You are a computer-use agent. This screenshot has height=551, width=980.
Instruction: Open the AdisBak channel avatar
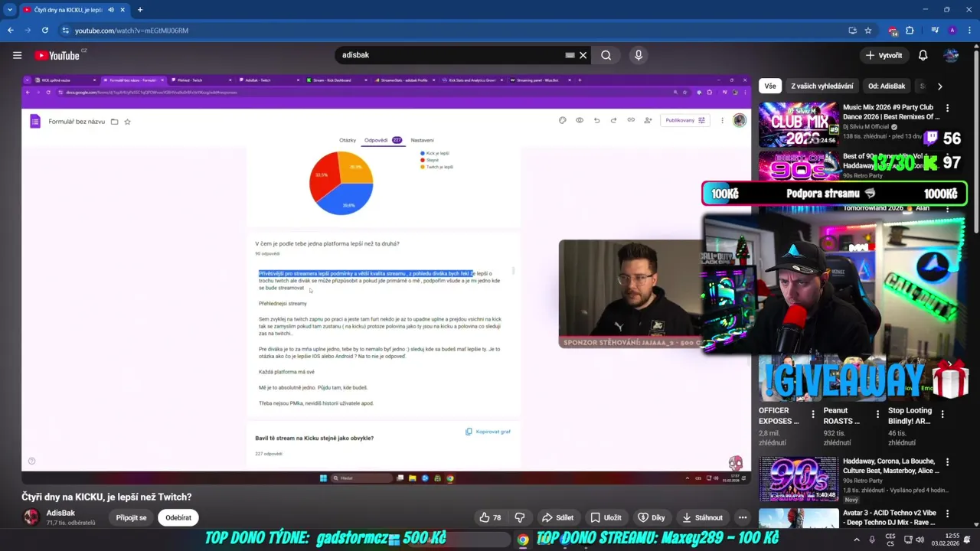[x=31, y=517]
